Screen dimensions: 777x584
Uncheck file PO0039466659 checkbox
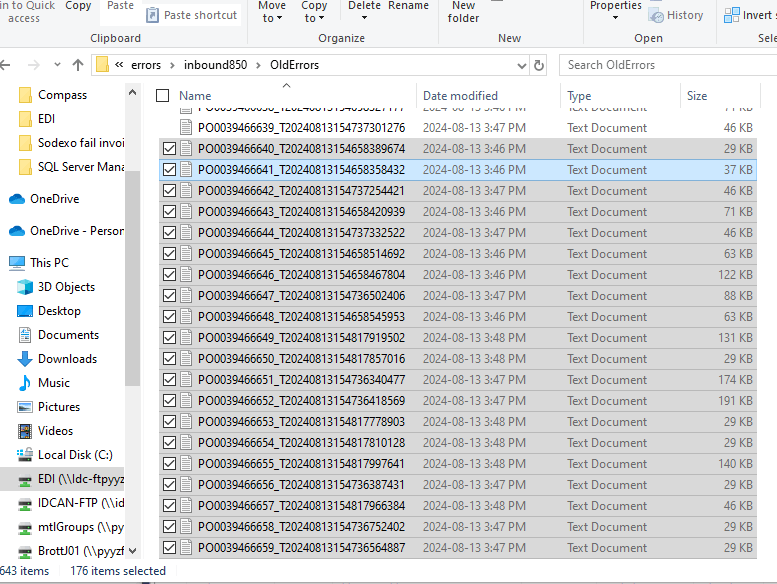pos(169,548)
